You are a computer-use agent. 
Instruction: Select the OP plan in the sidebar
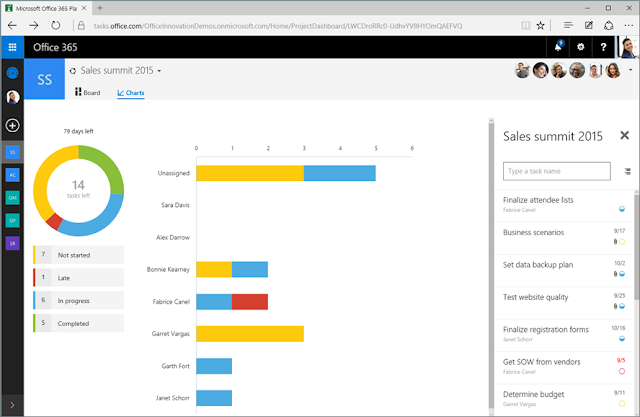pos(12,220)
